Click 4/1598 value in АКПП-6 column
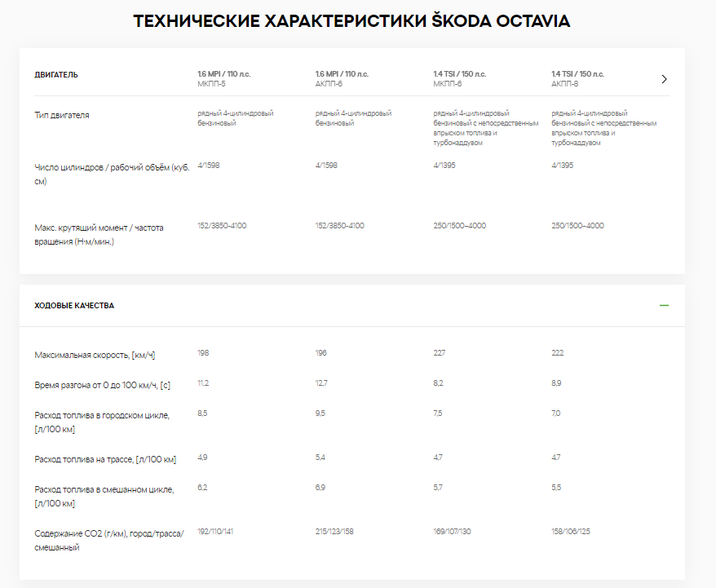Image resolution: width=716 pixels, height=588 pixels. point(326,166)
